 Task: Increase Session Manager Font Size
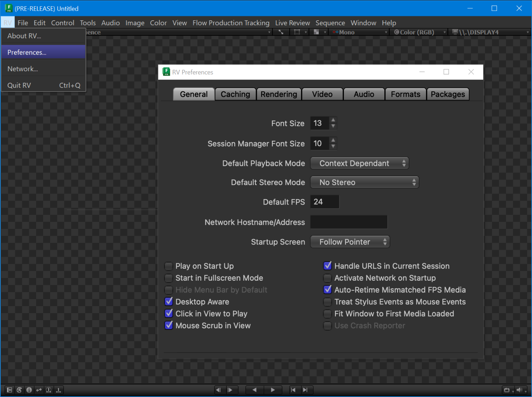pyautogui.click(x=333, y=140)
